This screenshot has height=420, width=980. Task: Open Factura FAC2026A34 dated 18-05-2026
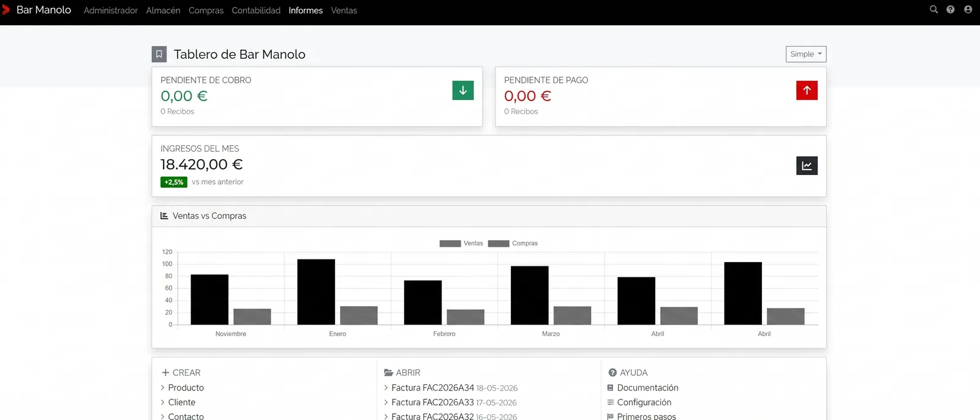pos(454,388)
